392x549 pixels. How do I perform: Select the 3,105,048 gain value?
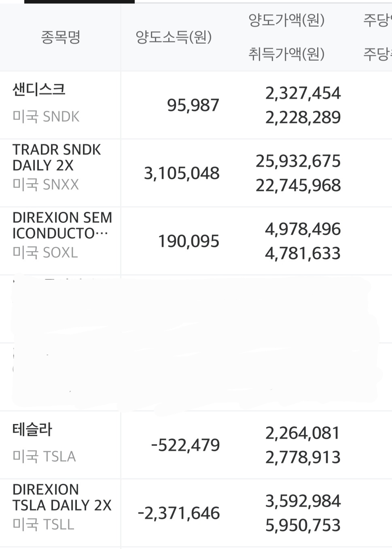(x=182, y=173)
